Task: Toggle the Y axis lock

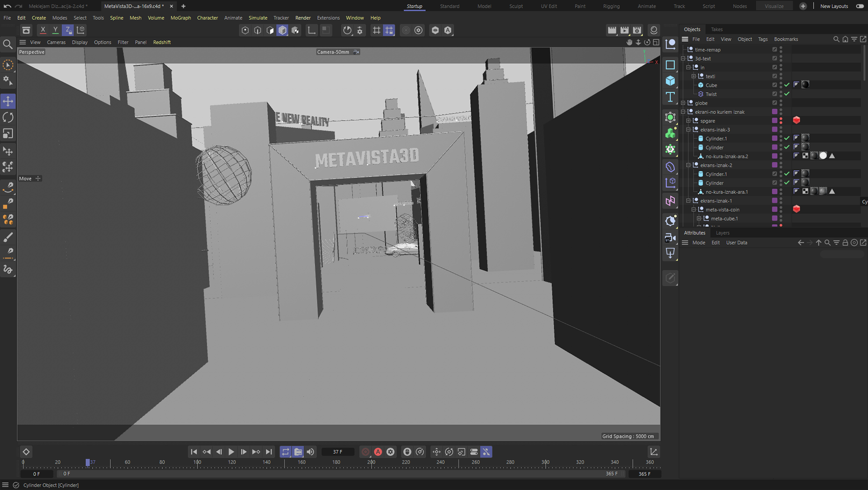Action: pyautogui.click(x=55, y=30)
